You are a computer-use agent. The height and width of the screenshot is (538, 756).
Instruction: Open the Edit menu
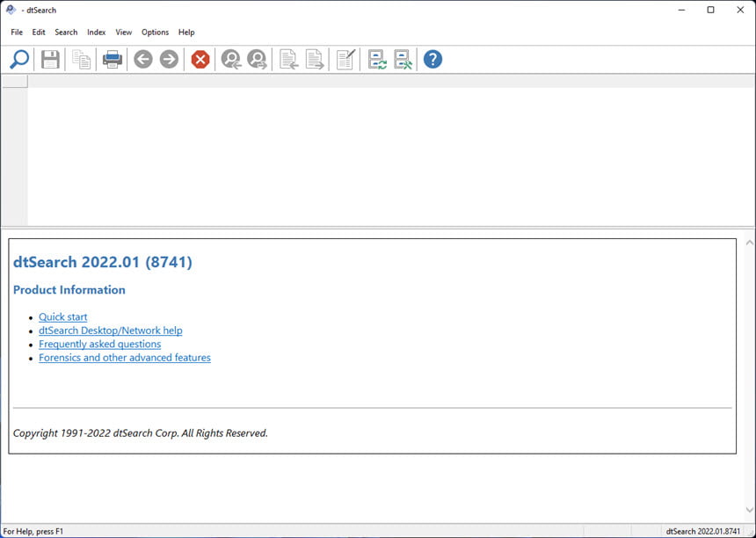click(x=39, y=33)
